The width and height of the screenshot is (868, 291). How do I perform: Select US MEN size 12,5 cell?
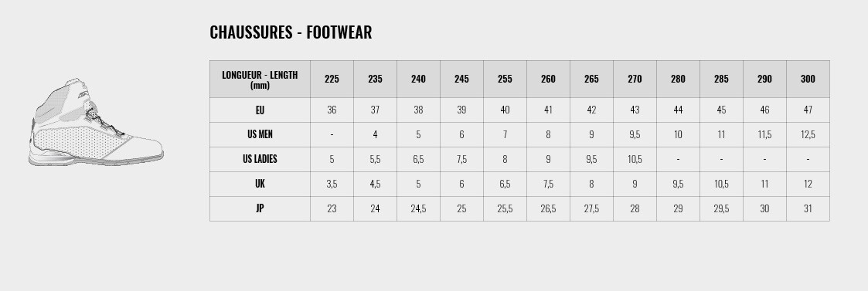pos(808,134)
